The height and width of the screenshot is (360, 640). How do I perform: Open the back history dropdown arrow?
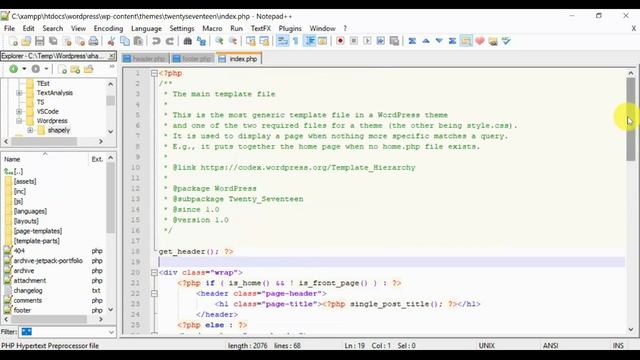(x=24, y=69)
